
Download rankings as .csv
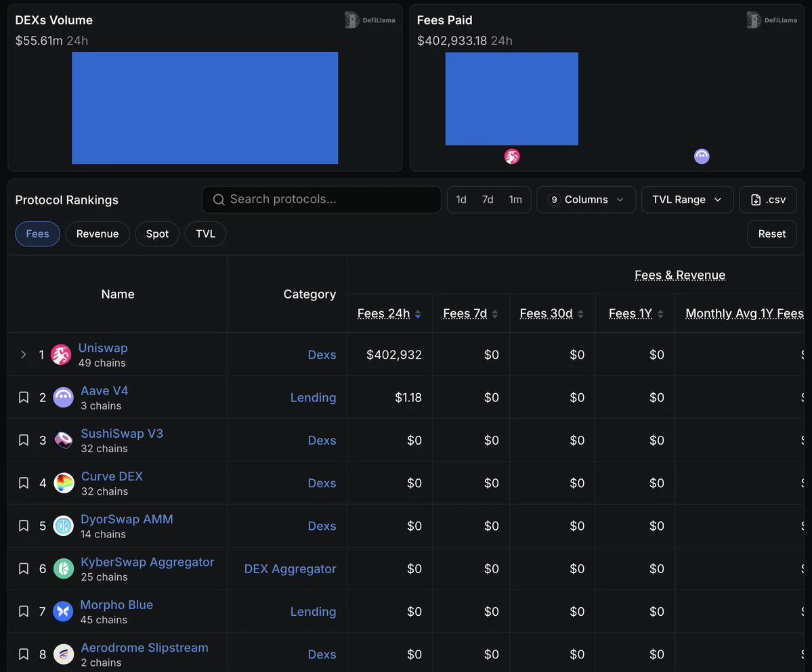pos(767,200)
